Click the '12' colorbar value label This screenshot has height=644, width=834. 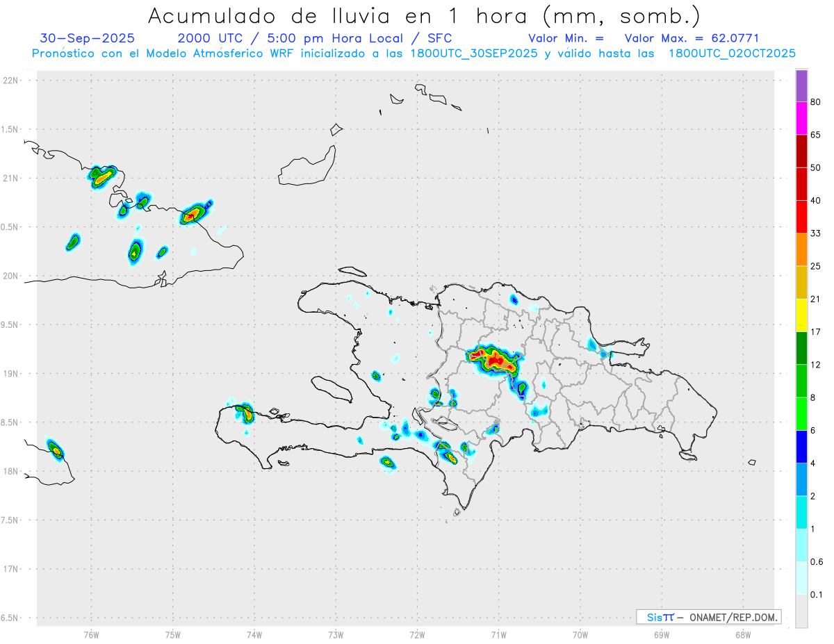pos(816,365)
